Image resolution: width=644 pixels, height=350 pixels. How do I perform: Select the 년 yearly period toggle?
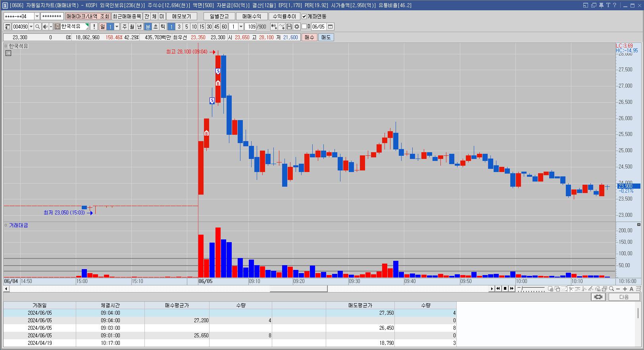point(140,27)
